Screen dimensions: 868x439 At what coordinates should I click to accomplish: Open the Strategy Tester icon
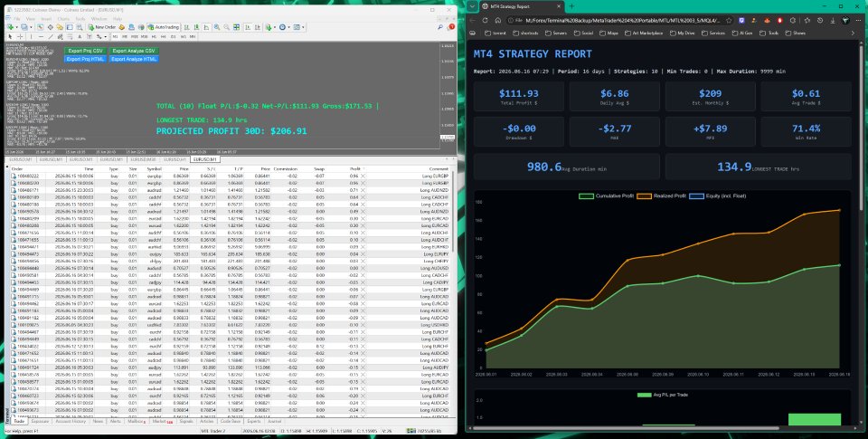click(x=80, y=27)
